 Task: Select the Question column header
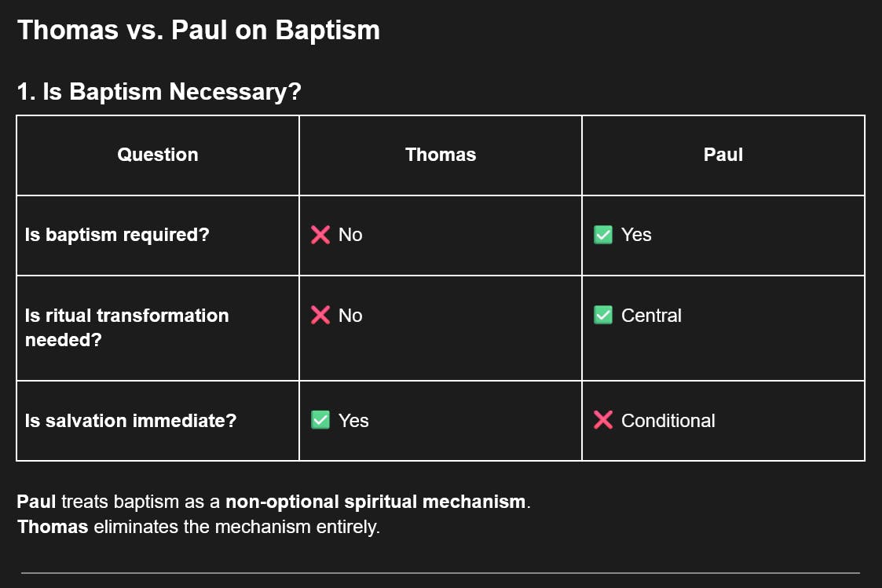coord(158,155)
